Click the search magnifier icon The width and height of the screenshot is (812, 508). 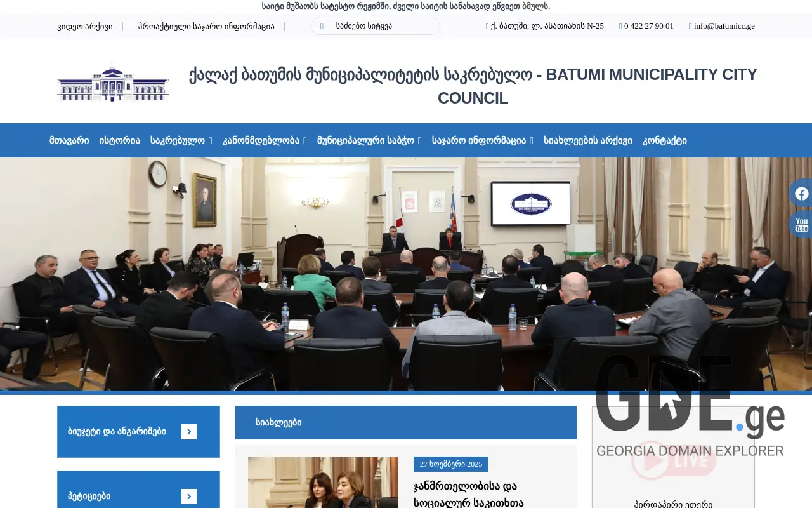pos(324,26)
